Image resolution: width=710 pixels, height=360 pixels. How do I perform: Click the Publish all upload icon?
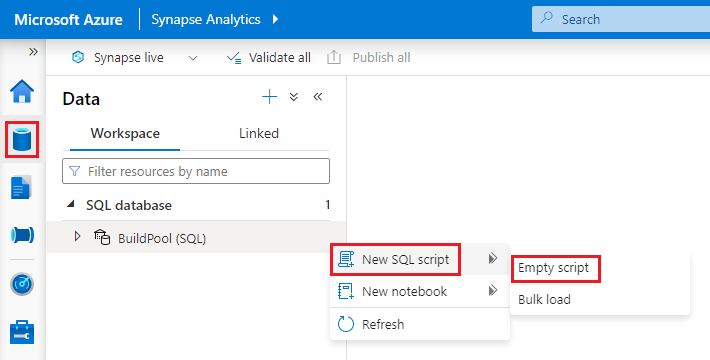click(334, 58)
